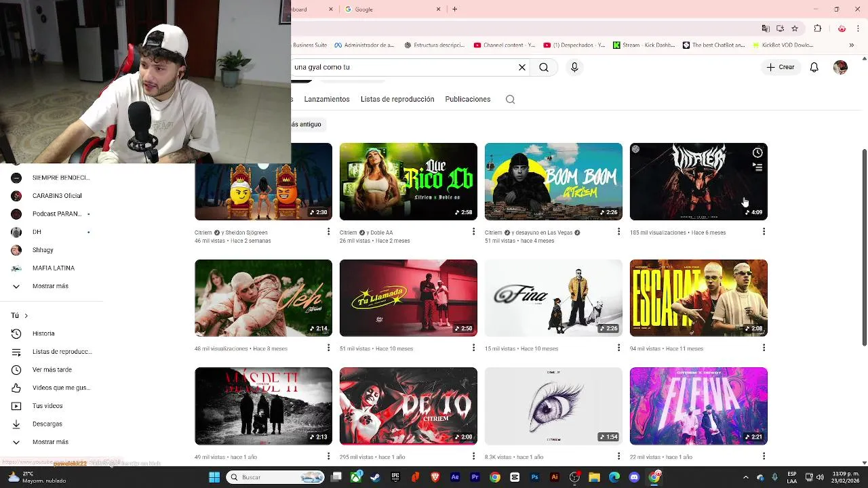Image resolution: width=868 pixels, height=488 pixels.
Task: Open CARABIN3 Oficial subscription
Action: (52, 196)
